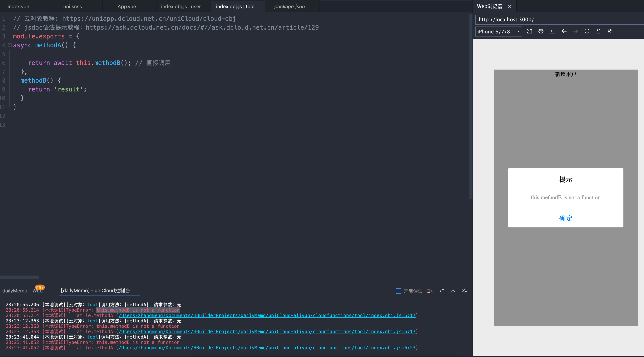Open the first index.obj.js:6:17 stack trace link
The width and height of the screenshot is (644, 357).
pos(267,315)
